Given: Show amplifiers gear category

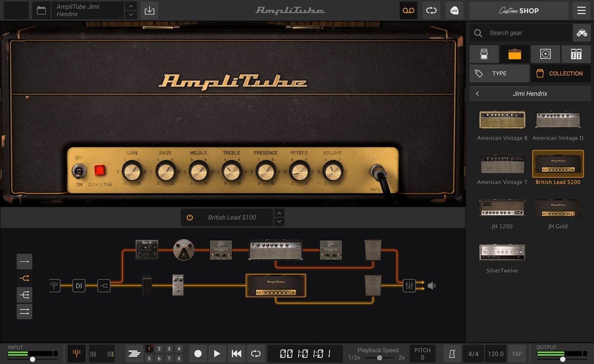Looking at the screenshot, I should click(x=514, y=54).
